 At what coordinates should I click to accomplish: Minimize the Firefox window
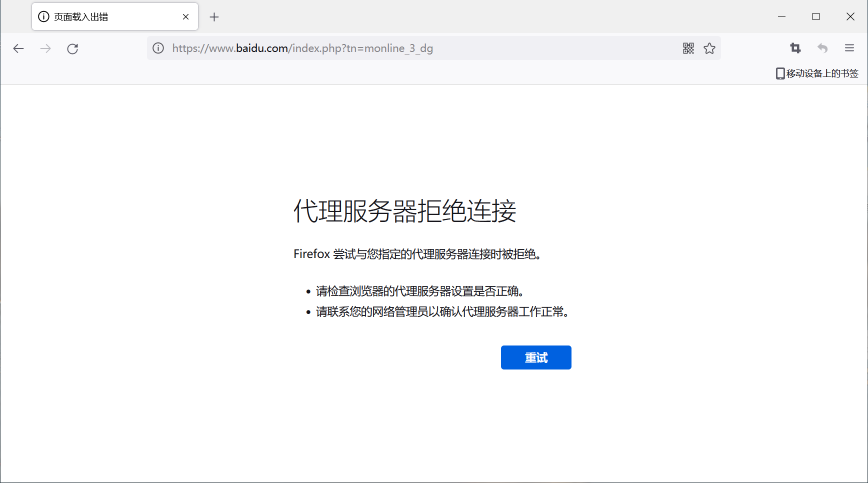pyautogui.click(x=782, y=16)
